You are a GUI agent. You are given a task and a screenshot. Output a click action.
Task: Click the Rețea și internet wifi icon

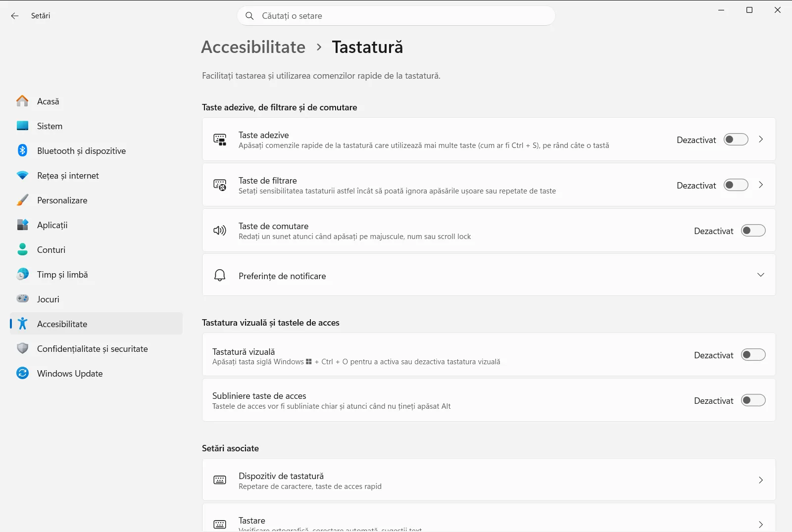click(x=22, y=175)
